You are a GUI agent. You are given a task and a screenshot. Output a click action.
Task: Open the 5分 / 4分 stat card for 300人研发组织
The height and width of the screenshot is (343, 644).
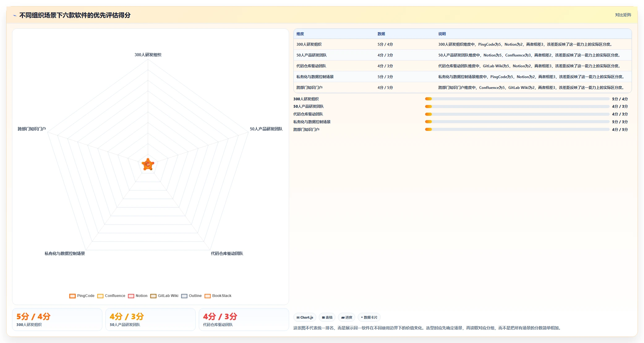[57, 320]
